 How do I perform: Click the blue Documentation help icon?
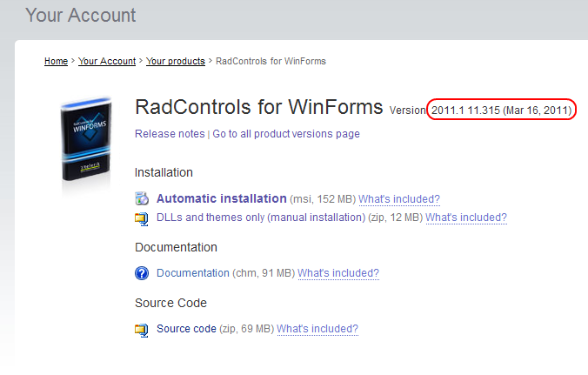tap(142, 273)
